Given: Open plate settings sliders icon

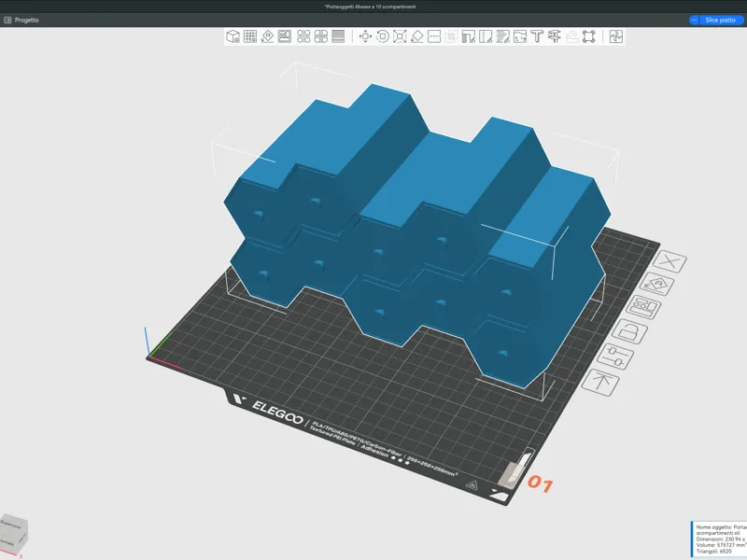Looking at the screenshot, I should coord(615,357).
